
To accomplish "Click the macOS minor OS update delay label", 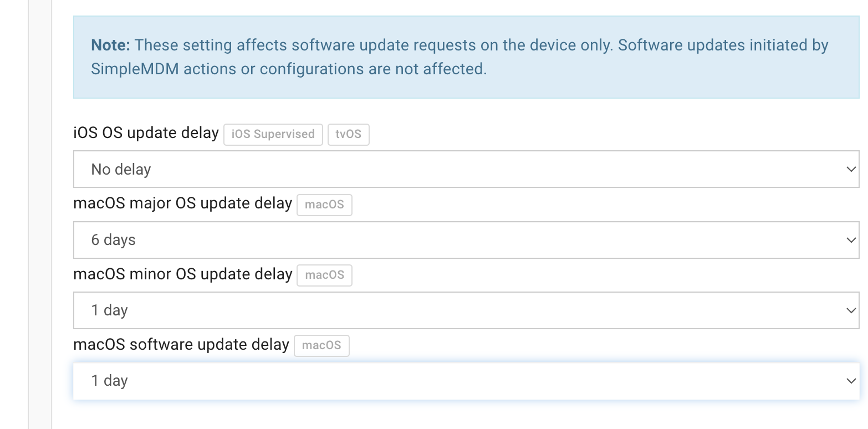I will pyautogui.click(x=182, y=274).
